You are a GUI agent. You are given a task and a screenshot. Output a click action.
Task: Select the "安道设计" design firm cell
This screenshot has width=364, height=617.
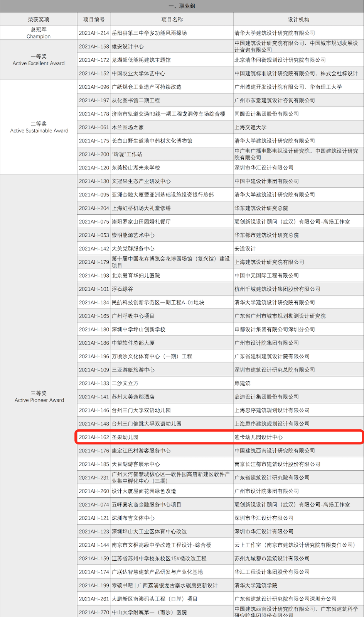[245, 249]
